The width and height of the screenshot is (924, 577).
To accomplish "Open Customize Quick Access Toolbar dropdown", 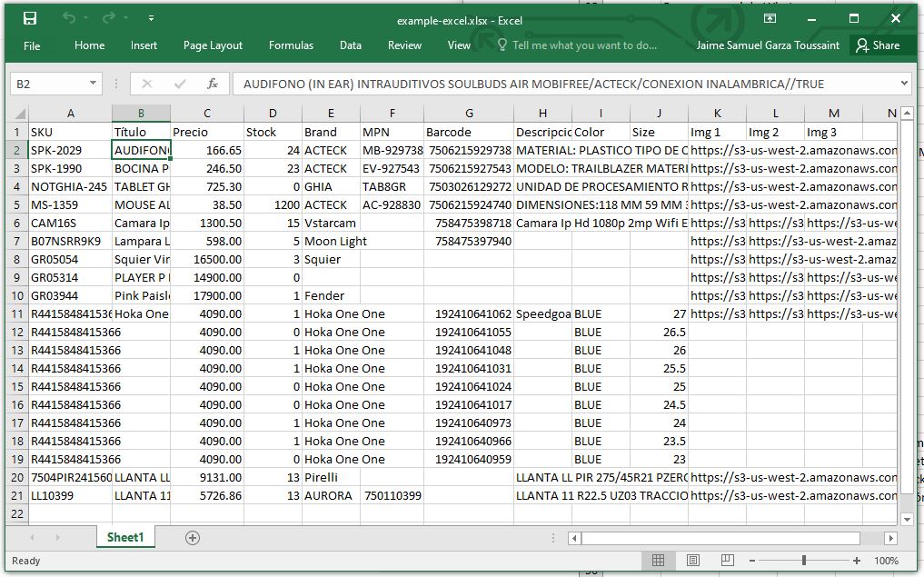I will click(152, 19).
